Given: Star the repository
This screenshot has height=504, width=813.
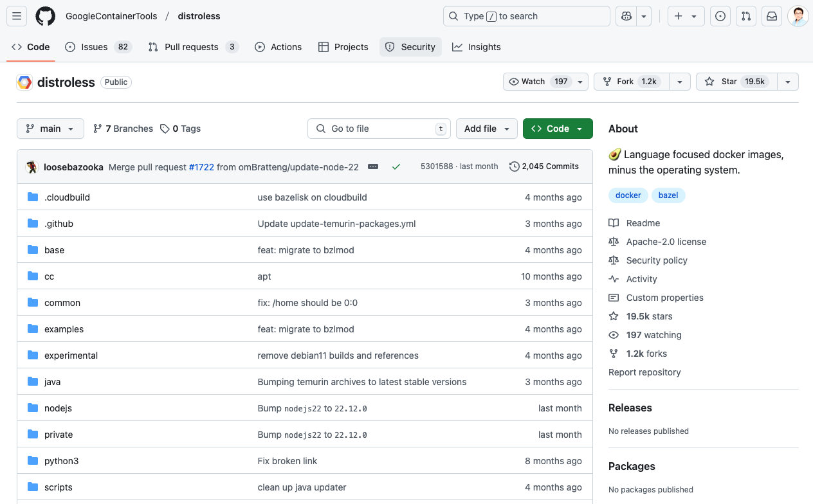Looking at the screenshot, I should (736, 82).
